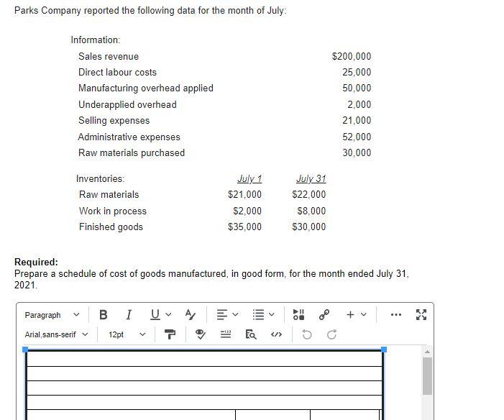Image resolution: width=504 pixels, height=420 pixels.
Task: Insert a bulleted list
Action: [x=258, y=314]
